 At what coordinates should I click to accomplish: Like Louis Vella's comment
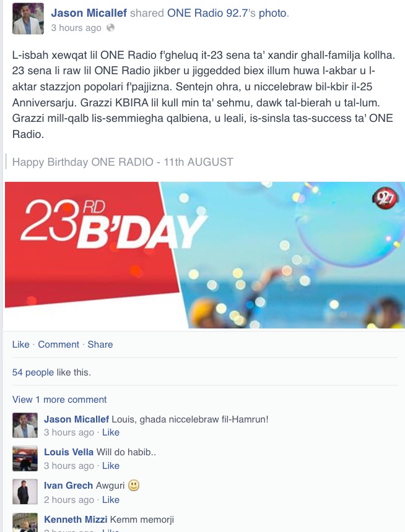point(111,466)
